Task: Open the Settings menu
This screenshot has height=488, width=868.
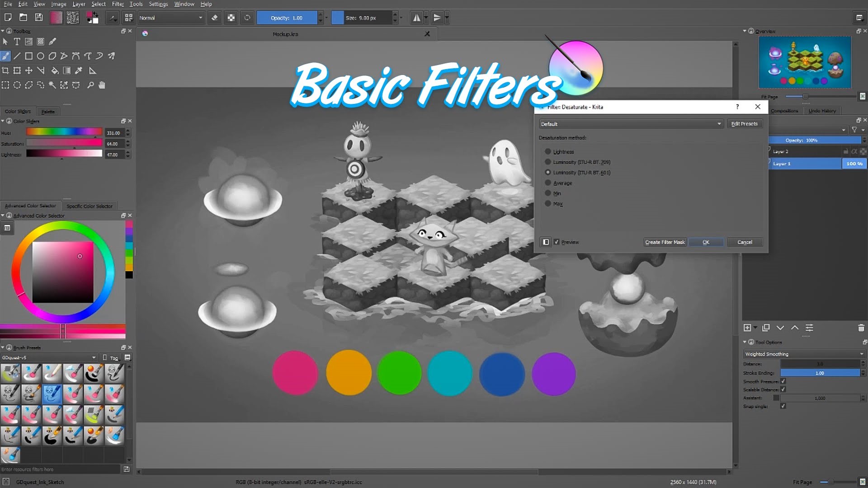Action: pos(158,4)
